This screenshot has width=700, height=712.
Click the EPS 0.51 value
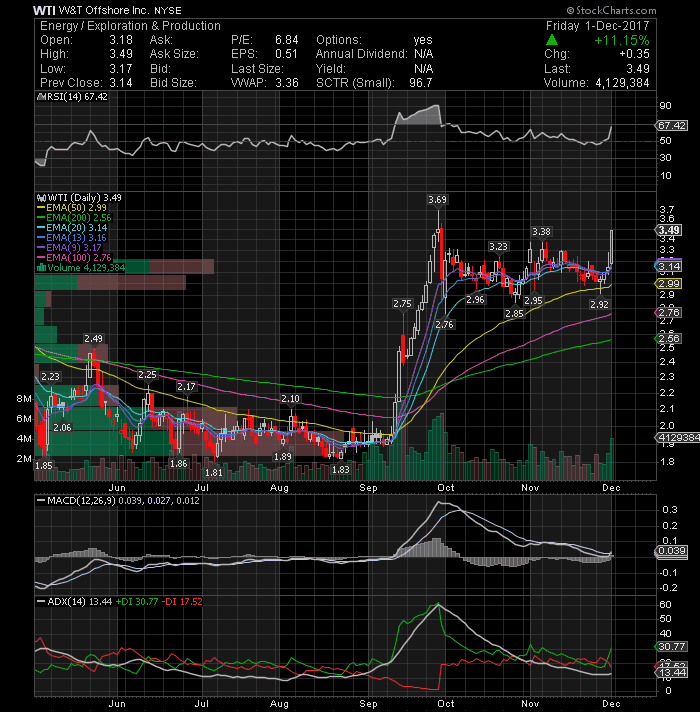(x=286, y=54)
